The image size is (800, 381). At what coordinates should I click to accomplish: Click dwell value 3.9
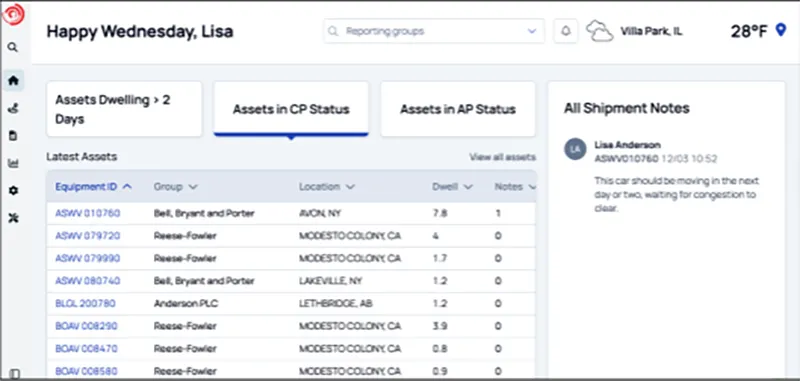point(439,326)
